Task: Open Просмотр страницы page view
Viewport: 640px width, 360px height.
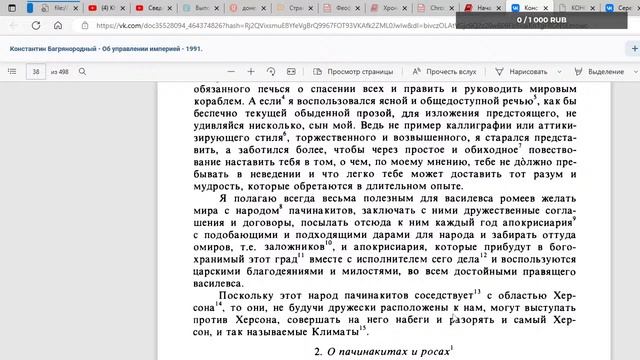Action: click(x=353, y=71)
